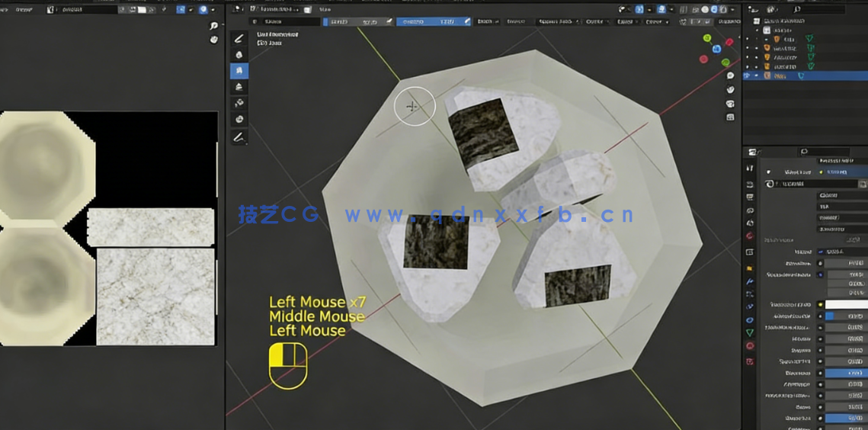Click the zoom magnifier in image editor
868x430 pixels.
point(213,26)
